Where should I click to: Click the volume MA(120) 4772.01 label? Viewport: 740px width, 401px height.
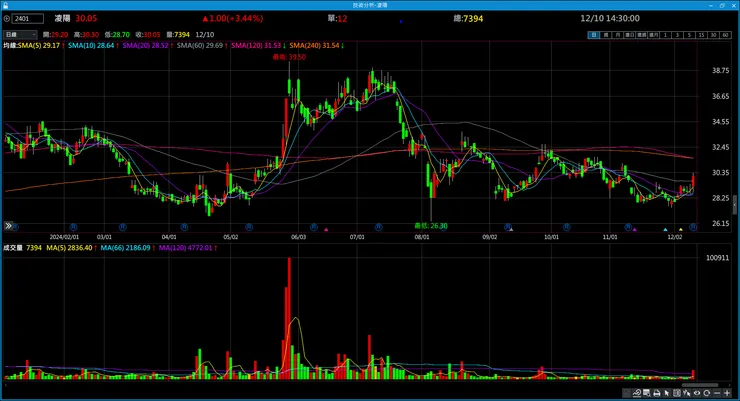[x=185, y=248]
